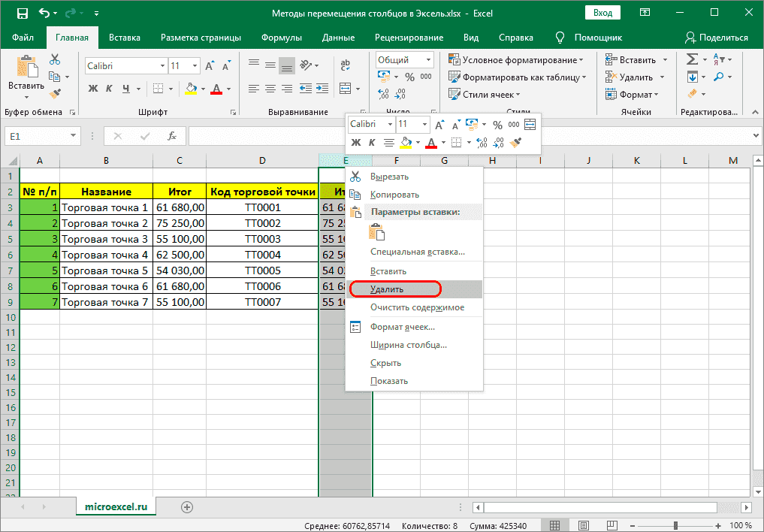Click the Copy (Копировать) icon in context menu
764x532 pixels.
[355, 194]
